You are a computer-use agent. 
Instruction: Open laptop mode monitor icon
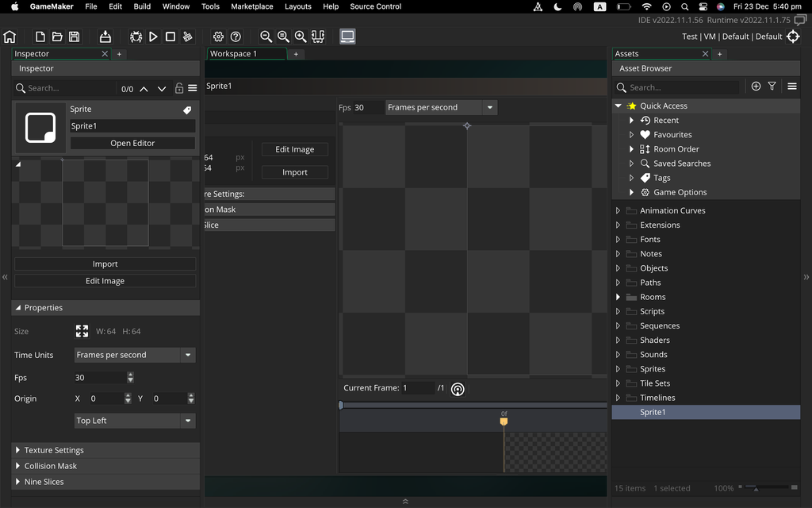coord(347,37)
